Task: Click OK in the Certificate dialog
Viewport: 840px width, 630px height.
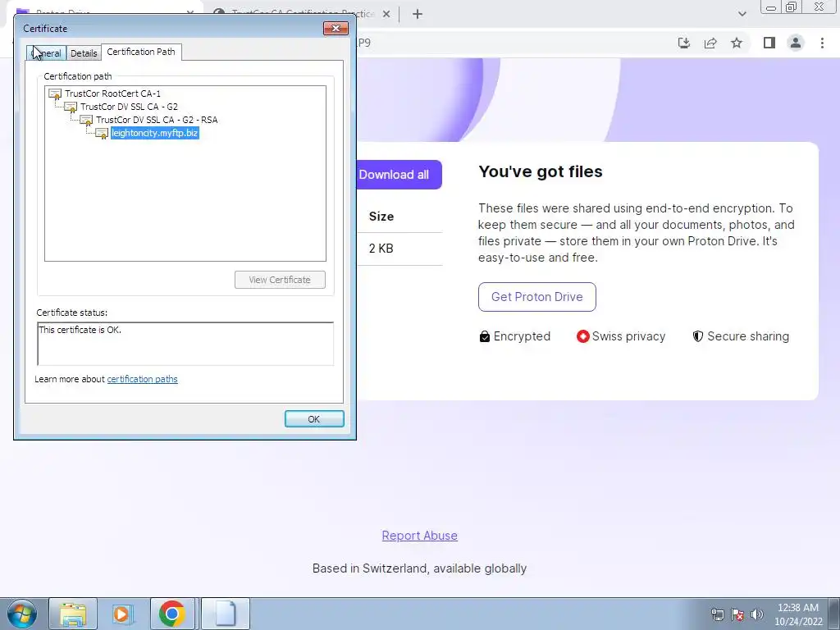Action: pos(314,419)
